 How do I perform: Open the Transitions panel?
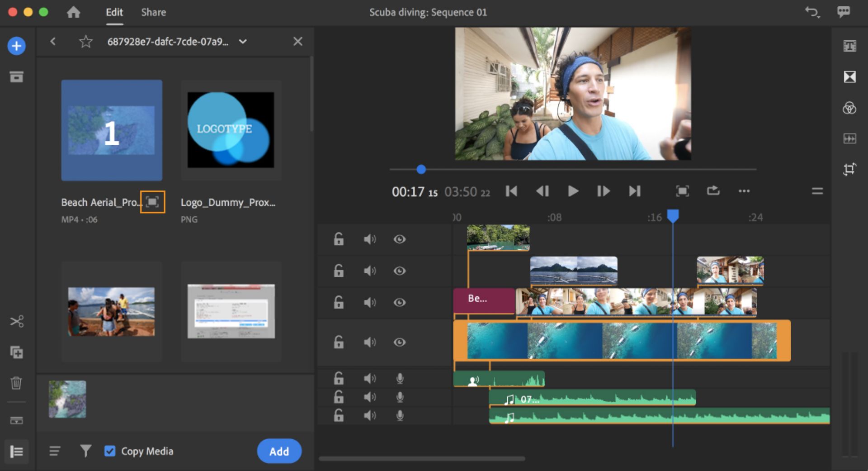[x=850, y=77]
